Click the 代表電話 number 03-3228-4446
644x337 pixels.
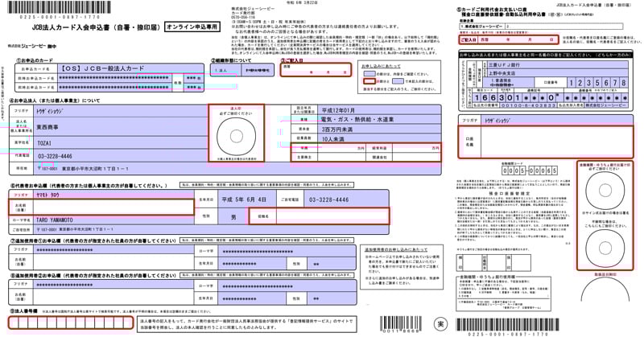point(55,156)
